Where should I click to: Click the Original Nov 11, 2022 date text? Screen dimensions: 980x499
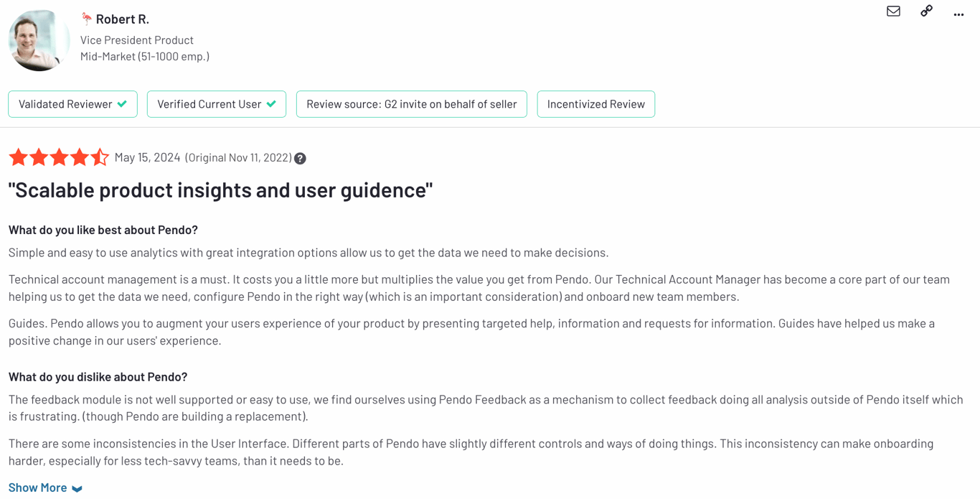(x=240, y=158)
